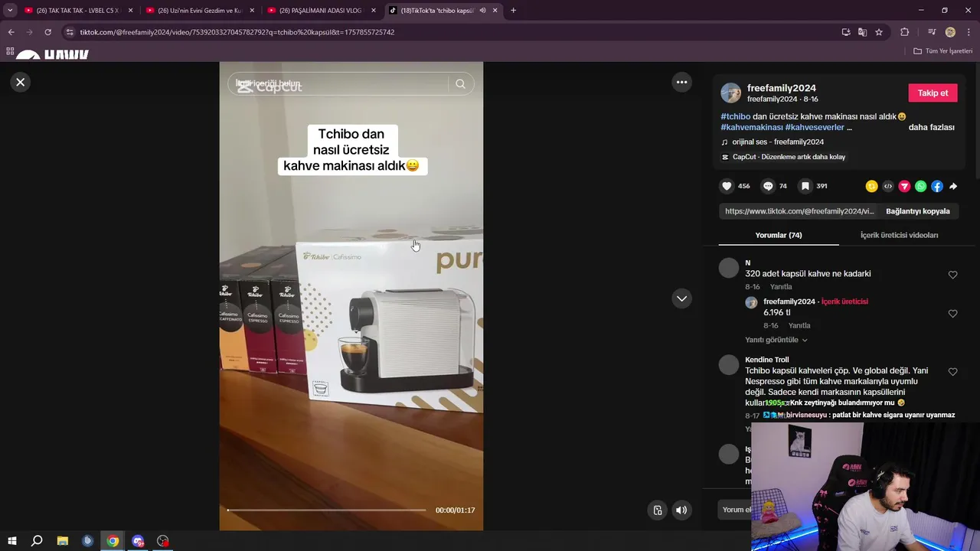The width and height of the screenshot is (980, 551).
Task: Reply to N's comment with Yanıtla
Action: [x=781, y=287]
